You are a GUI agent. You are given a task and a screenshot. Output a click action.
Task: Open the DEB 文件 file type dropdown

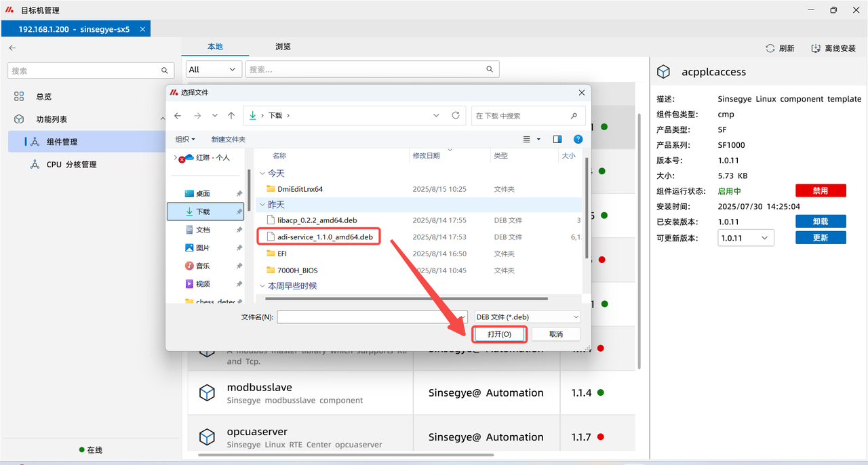point(528,317)
